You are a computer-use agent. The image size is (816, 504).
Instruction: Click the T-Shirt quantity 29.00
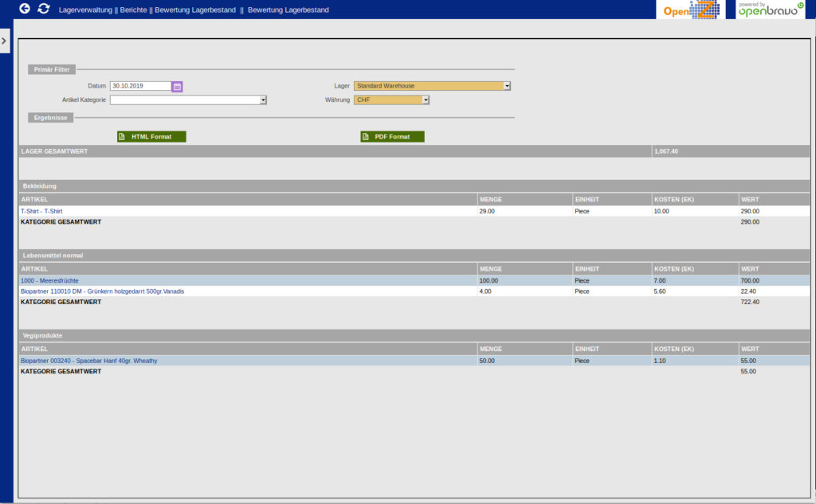487,211
